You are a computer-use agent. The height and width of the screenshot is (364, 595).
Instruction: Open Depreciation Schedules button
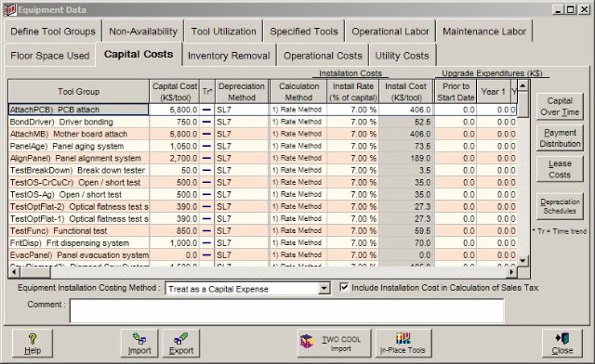point(560,206)
